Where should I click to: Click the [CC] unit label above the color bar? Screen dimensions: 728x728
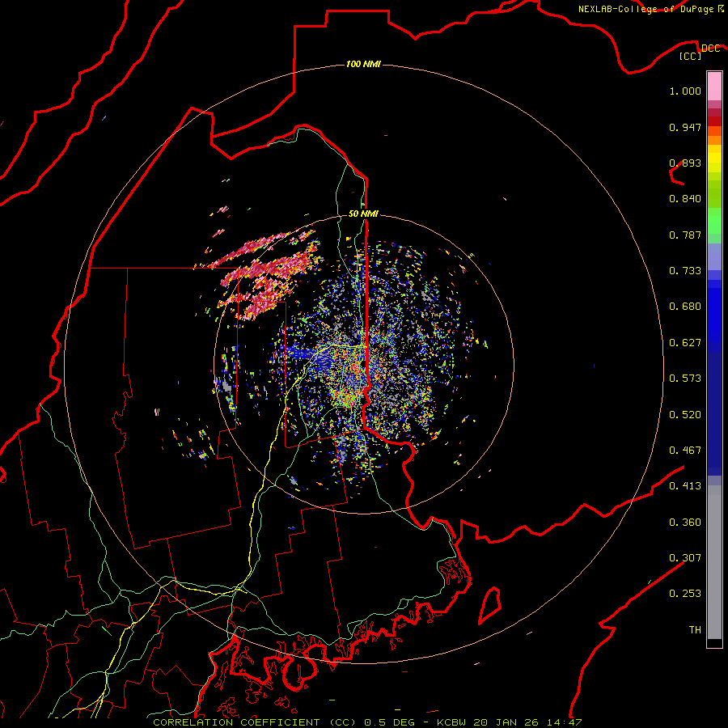point(691,56)
